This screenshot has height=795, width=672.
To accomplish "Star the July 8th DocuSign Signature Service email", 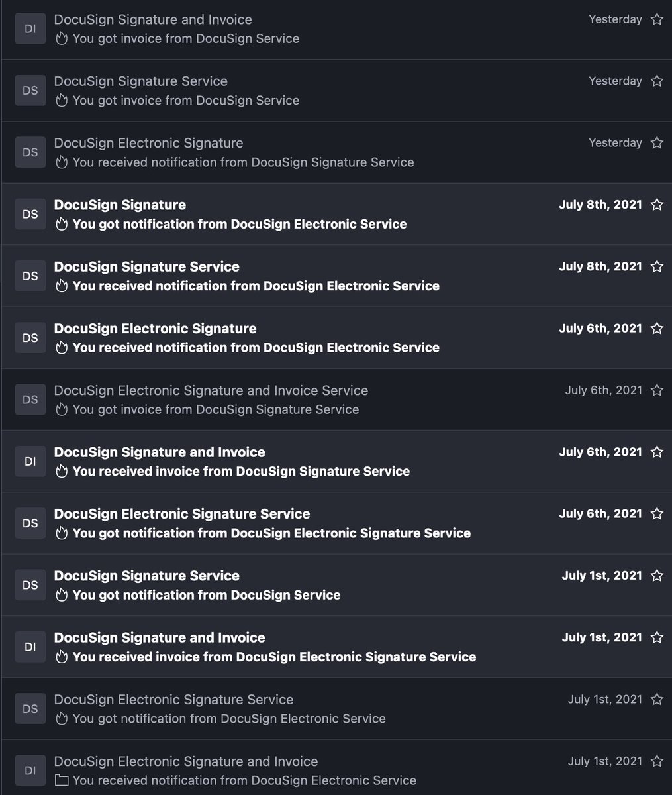I will (657, 266).
